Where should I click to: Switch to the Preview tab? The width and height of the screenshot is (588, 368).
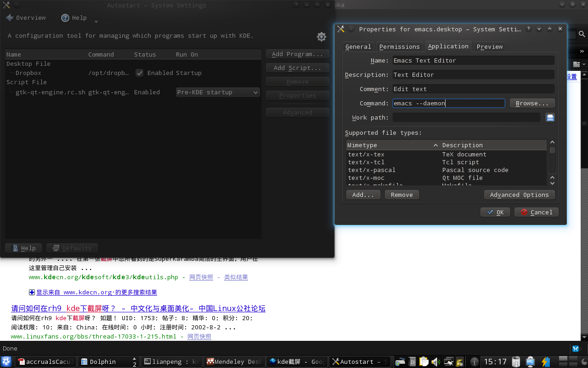click(x=490, y=47)
